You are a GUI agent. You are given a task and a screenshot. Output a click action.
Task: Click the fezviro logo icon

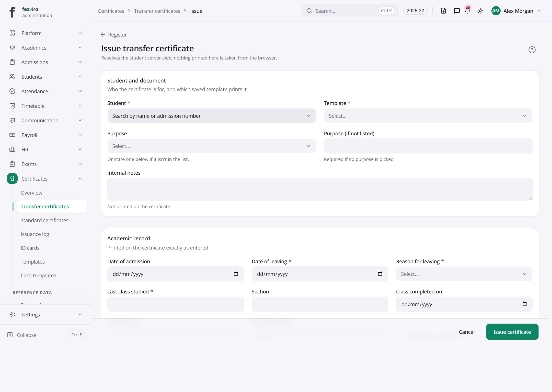point(12,12)
